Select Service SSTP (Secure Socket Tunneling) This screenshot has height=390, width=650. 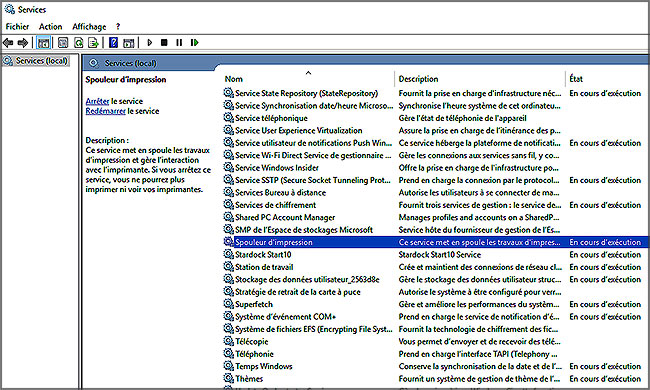tap(313, 180)
